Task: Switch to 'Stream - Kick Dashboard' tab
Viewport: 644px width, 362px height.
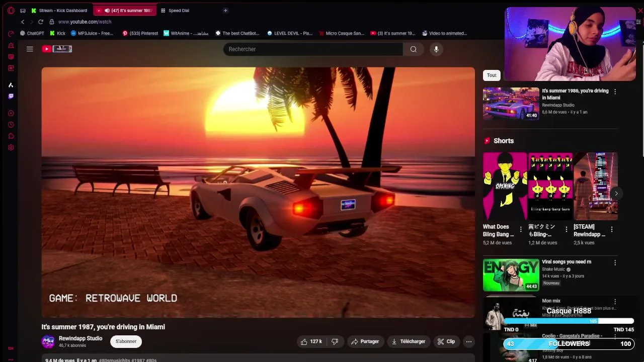Action: click(x=59, y=11)
